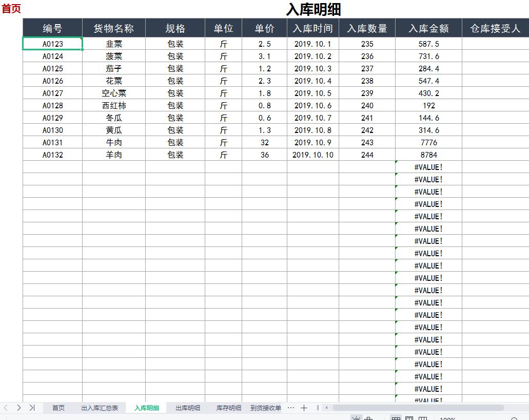
Task: Open the 出入库汇总表 sheet tab
Action: tap(100, 407)
